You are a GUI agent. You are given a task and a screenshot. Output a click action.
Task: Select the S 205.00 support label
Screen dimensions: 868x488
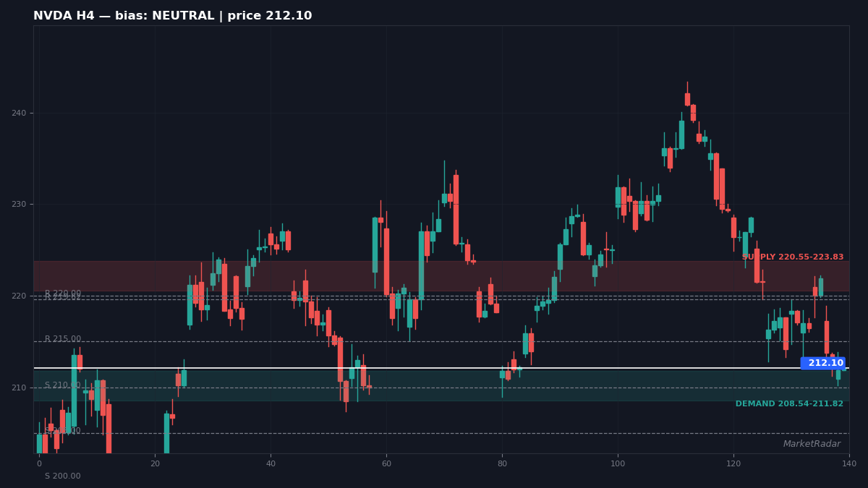tap(63, 431)
